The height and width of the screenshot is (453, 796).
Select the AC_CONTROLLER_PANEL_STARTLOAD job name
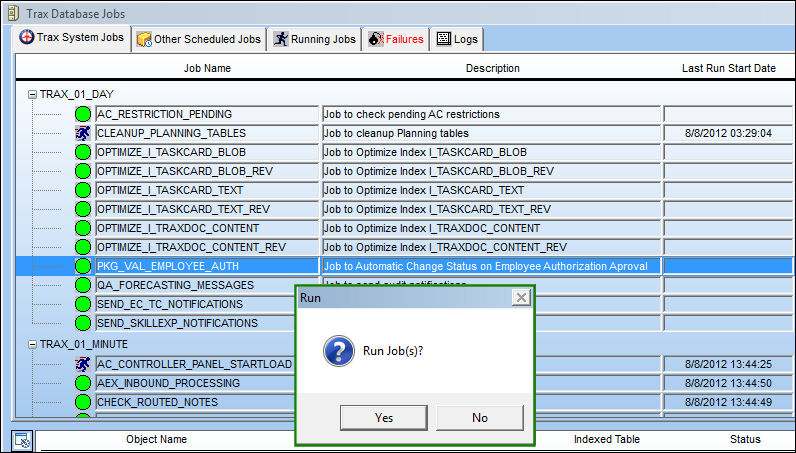tap(195, 364)
